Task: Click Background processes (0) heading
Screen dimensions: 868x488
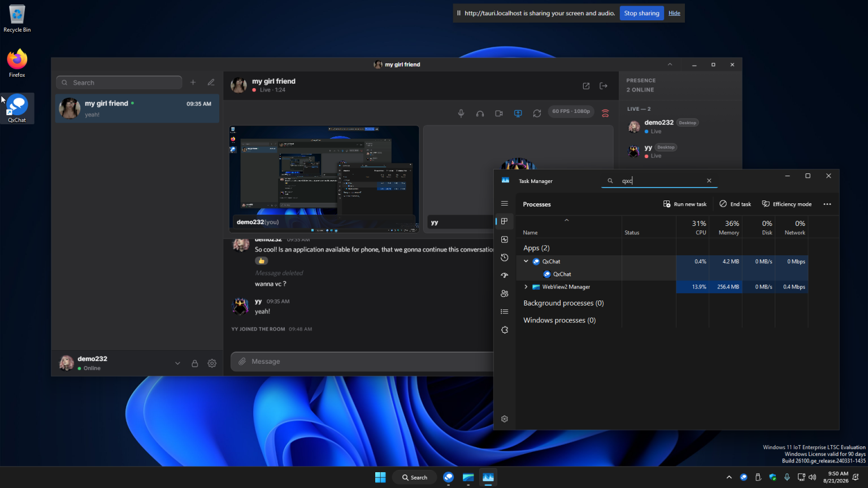Action: tap(563, 303)
